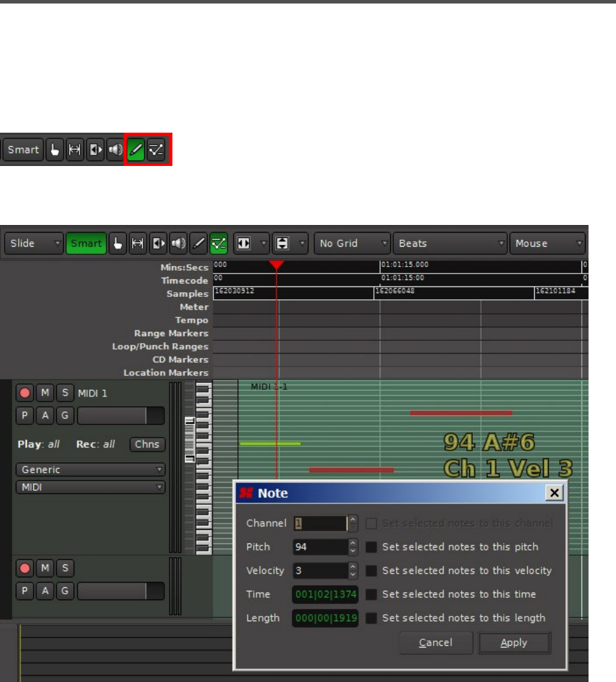The height and width of the screenshot is (682, 616).
Task: Open playlist P button on MIDI 1 track
Action: pos(25,416)
